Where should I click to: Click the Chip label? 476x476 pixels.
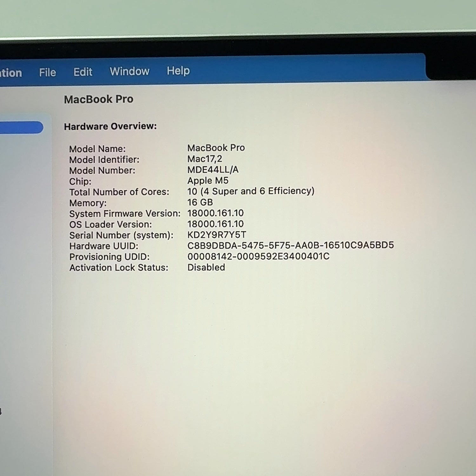click(80, 182)
